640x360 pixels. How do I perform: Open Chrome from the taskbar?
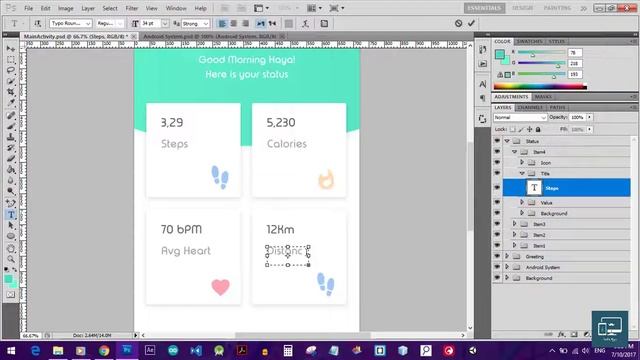[x=104, y=350]
